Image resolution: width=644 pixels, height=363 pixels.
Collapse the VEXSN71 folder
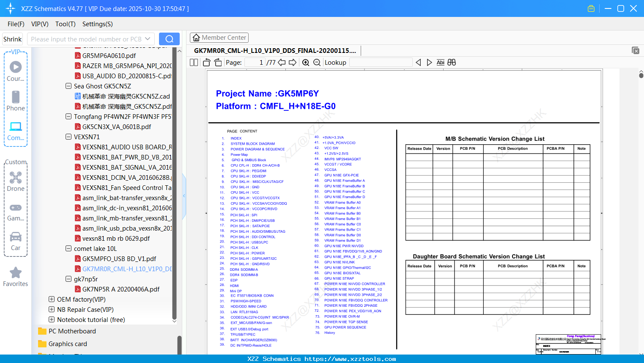69,137
